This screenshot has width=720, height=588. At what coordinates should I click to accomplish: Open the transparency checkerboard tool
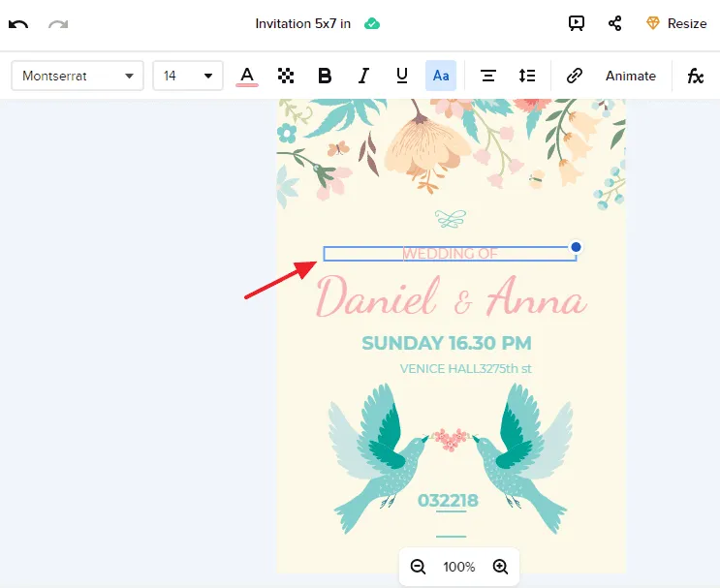click(x=286, y=76)
